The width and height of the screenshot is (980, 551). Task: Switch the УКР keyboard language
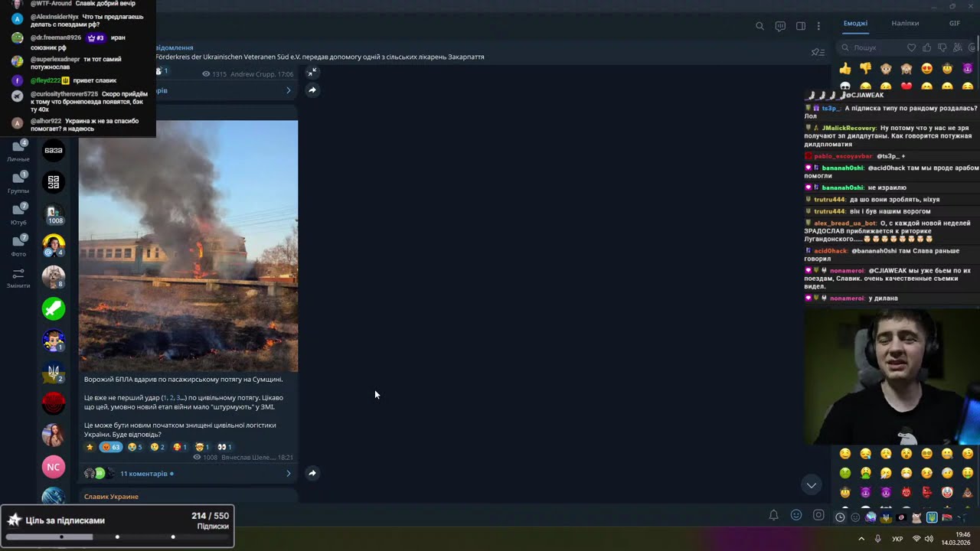(x=897, y=539)
